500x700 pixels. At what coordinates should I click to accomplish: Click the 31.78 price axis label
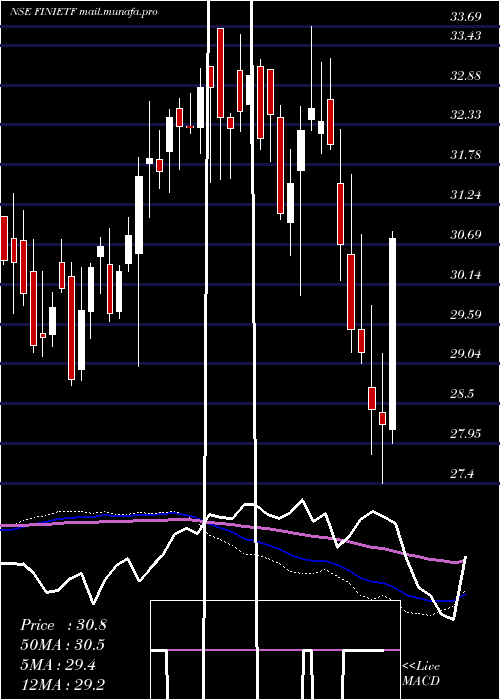pos(466,155)
